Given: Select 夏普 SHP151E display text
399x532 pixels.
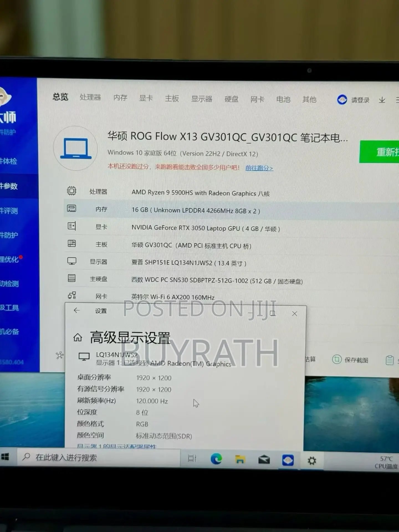Looking at the screenshot, I should coord(189,263).
